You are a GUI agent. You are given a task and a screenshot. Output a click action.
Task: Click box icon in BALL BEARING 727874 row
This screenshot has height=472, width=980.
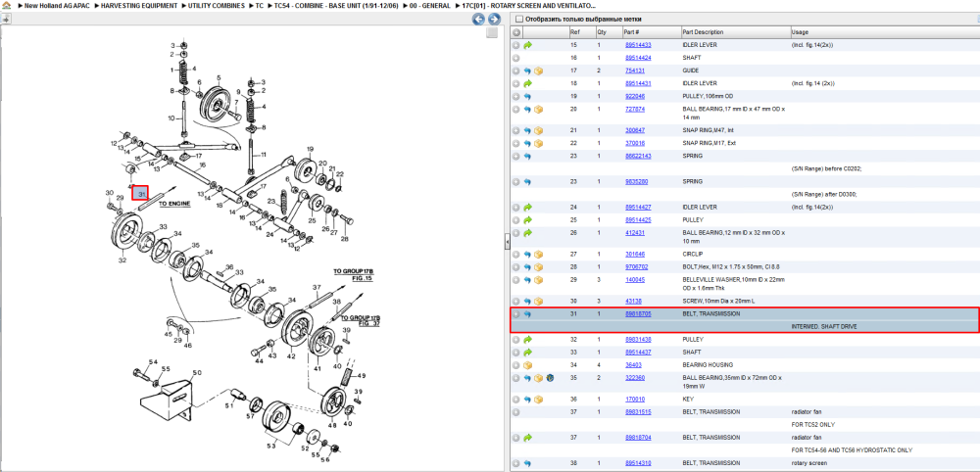538,109
